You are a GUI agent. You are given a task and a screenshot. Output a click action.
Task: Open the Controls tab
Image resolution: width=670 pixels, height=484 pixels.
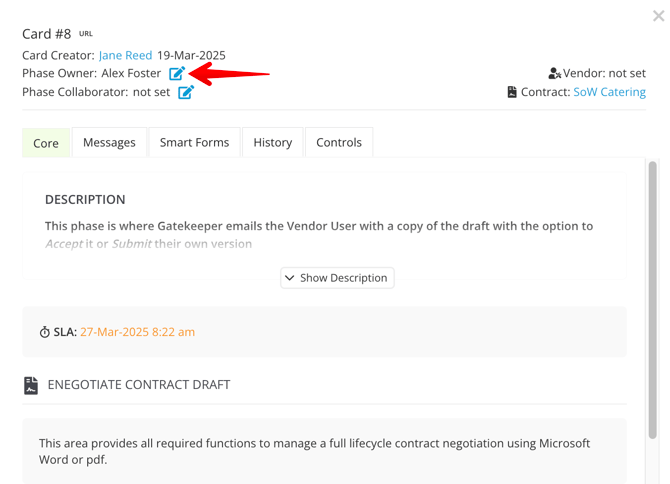click(339, 142)
